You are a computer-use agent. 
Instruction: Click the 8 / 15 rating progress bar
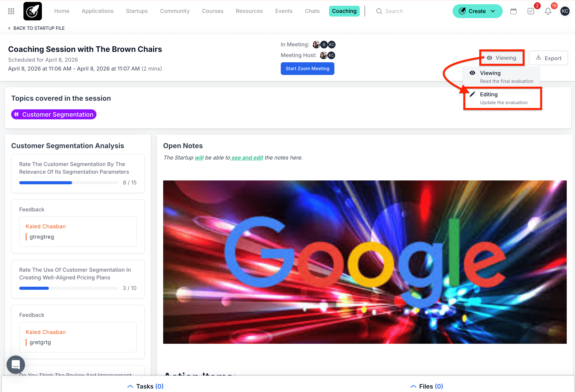click(x=69, y=183)
